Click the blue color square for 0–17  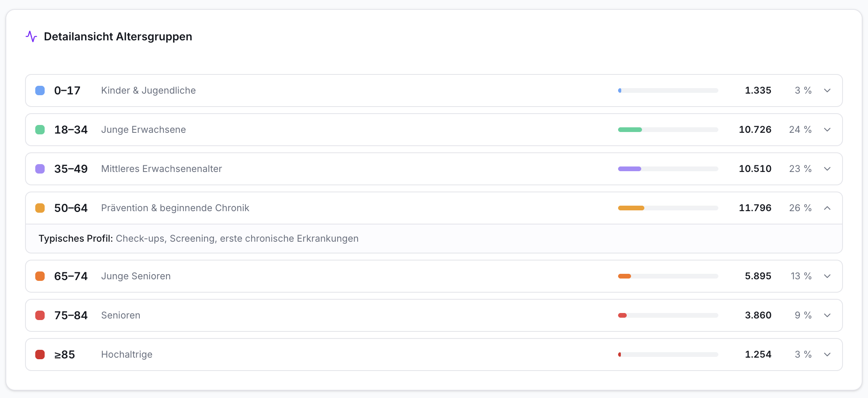point(40,90)
